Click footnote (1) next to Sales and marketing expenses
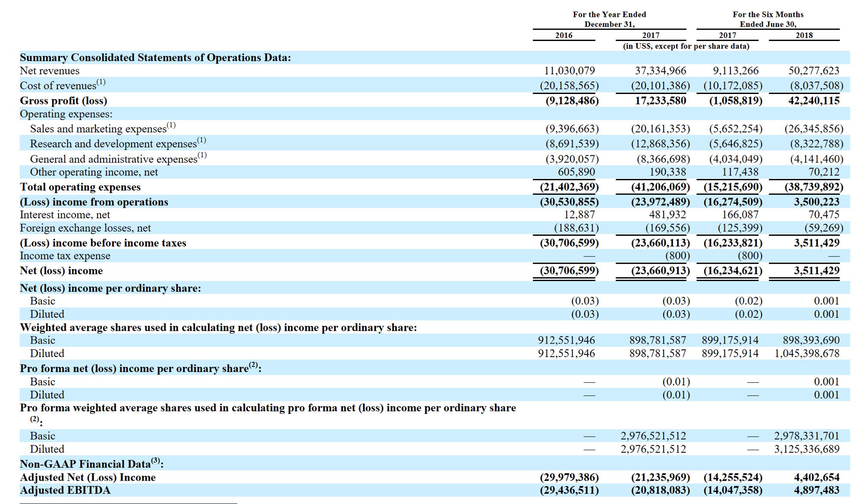The width and height of the screenshot is (863, 504). (x=171, y=125)
